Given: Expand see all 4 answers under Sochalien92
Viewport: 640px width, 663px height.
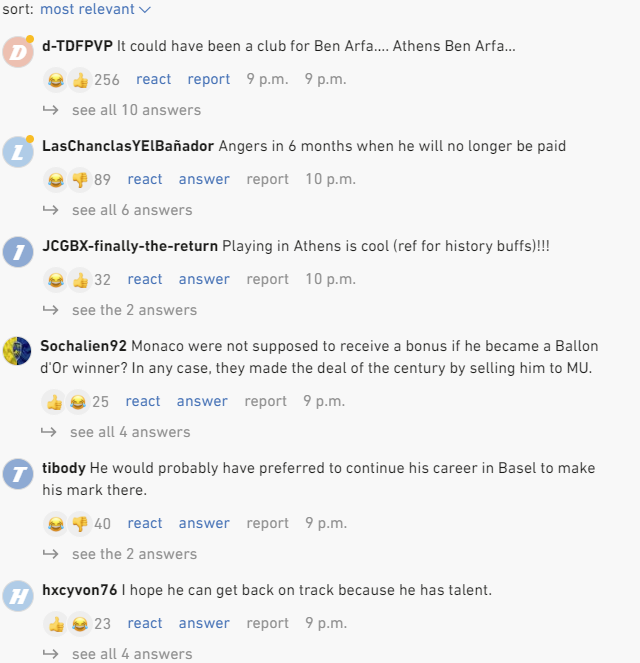Looking at the screenshot, I should tap(130, 432).
